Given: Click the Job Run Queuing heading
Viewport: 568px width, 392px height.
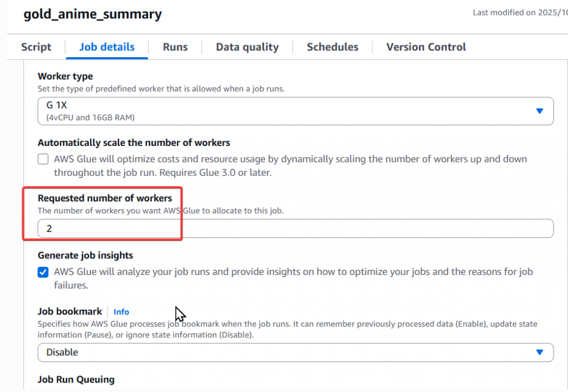Looking at the screenshot, I should click(x=76, y=379).
